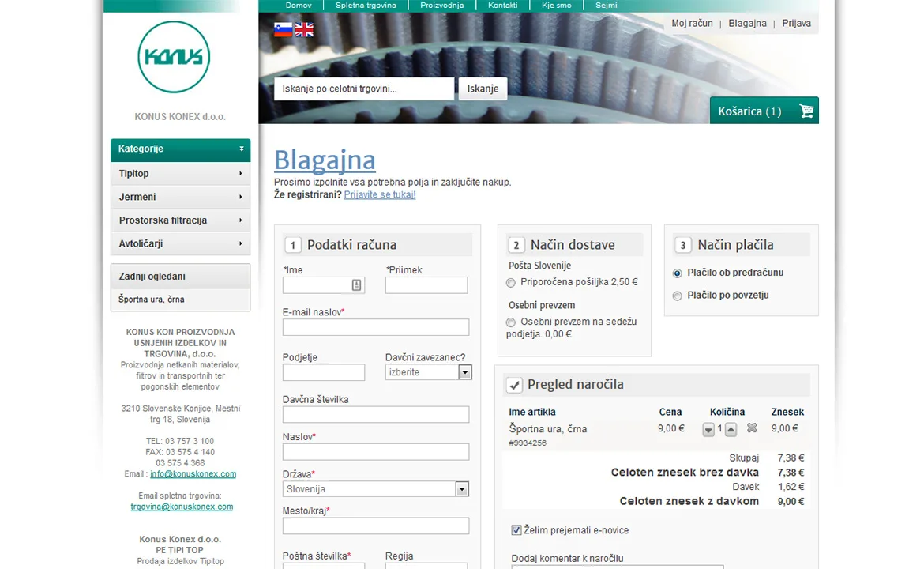924x569 pixels.
Task: Collapse the Kategorije menu header
Action: [180, 149]
